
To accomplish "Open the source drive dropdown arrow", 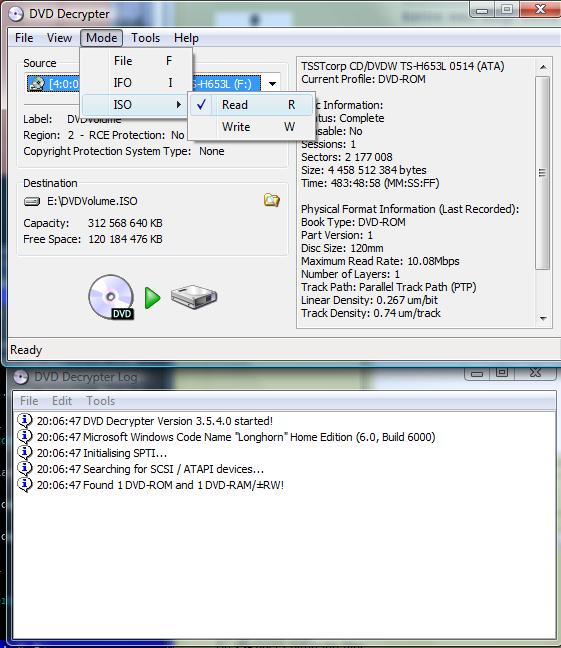I will point(272,84).
